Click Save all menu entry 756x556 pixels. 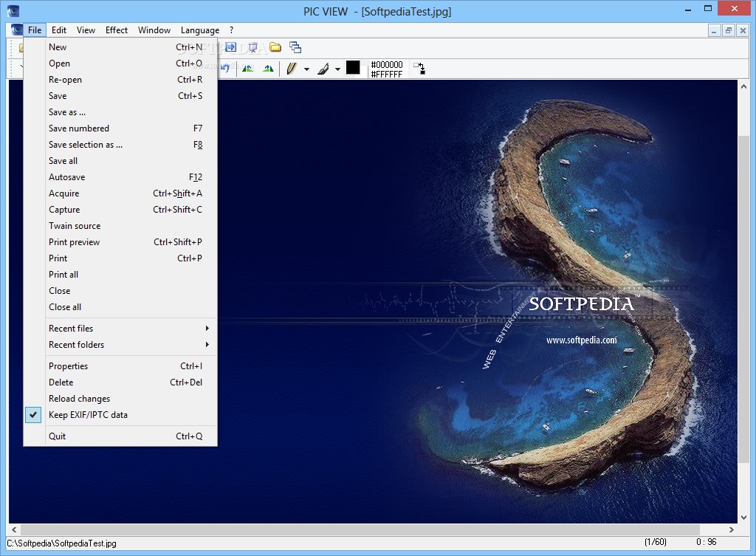tap(120, 161)
